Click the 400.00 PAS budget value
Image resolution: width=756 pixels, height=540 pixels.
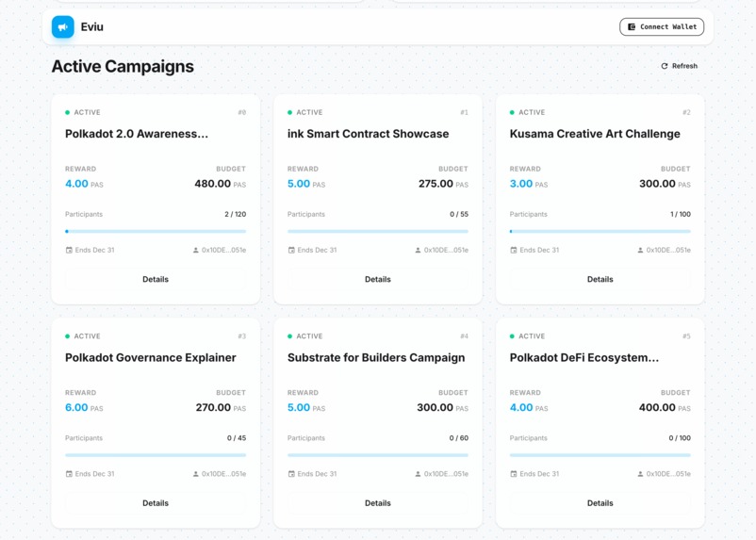point(665,407)
